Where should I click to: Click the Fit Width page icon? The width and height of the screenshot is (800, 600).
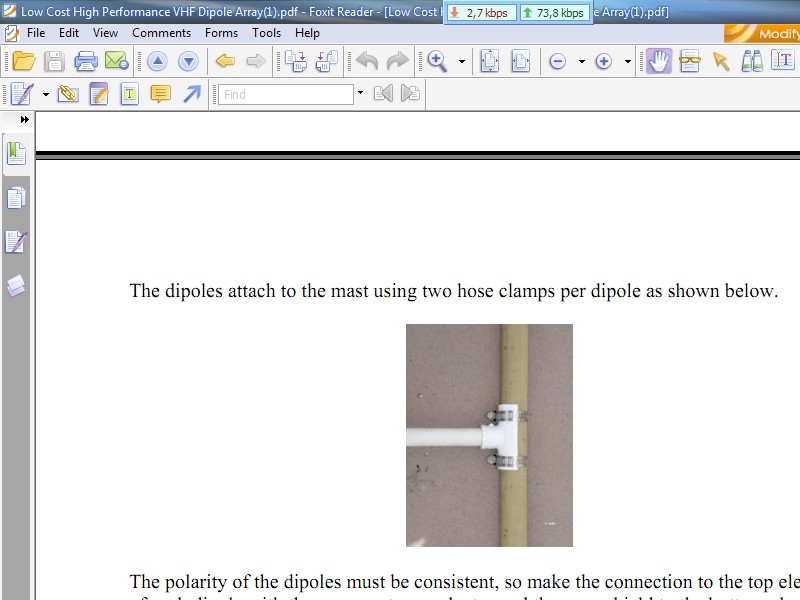[x=520, y=61]
